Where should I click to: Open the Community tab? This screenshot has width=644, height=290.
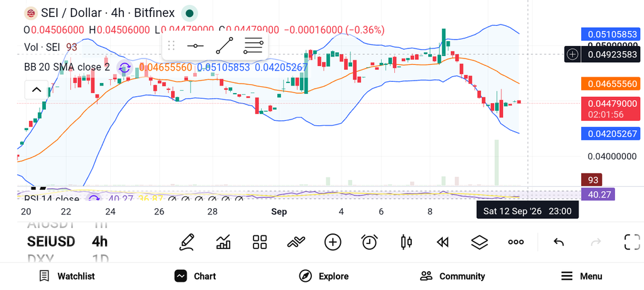pos(452,276)
